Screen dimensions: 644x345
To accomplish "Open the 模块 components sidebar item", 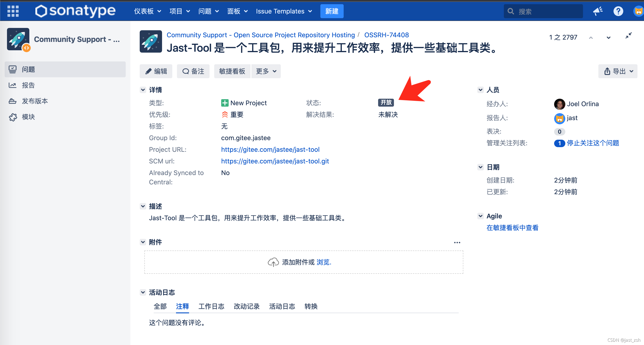I will coord(28,117).
